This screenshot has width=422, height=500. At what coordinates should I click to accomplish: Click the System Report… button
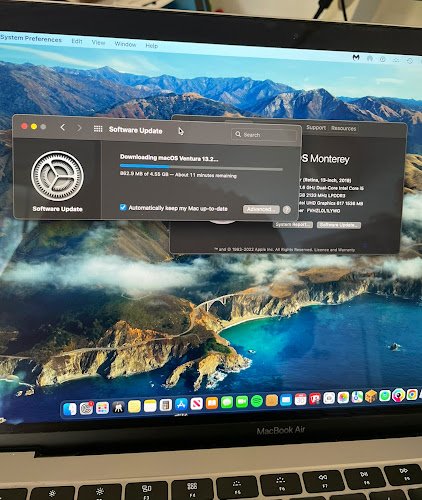(293, 225)
